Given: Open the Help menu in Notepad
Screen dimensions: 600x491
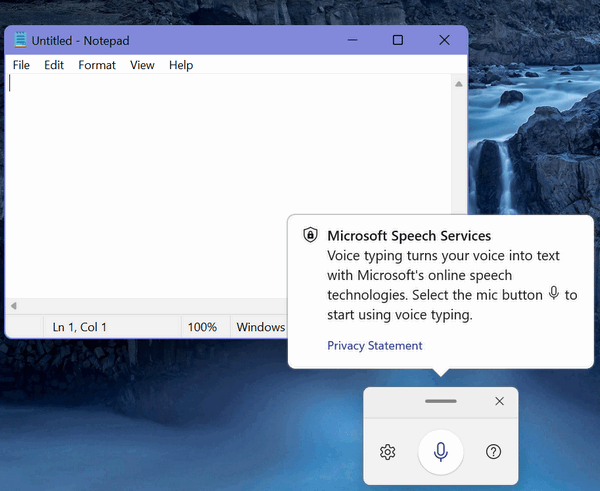Looking at the screenshot, I should (181, 65).
